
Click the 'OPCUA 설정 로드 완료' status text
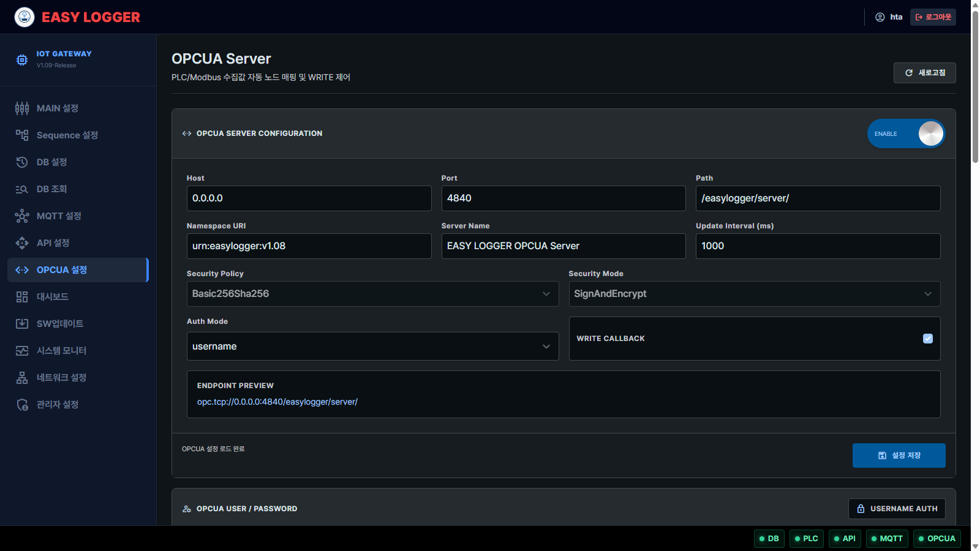coord(213,449)
